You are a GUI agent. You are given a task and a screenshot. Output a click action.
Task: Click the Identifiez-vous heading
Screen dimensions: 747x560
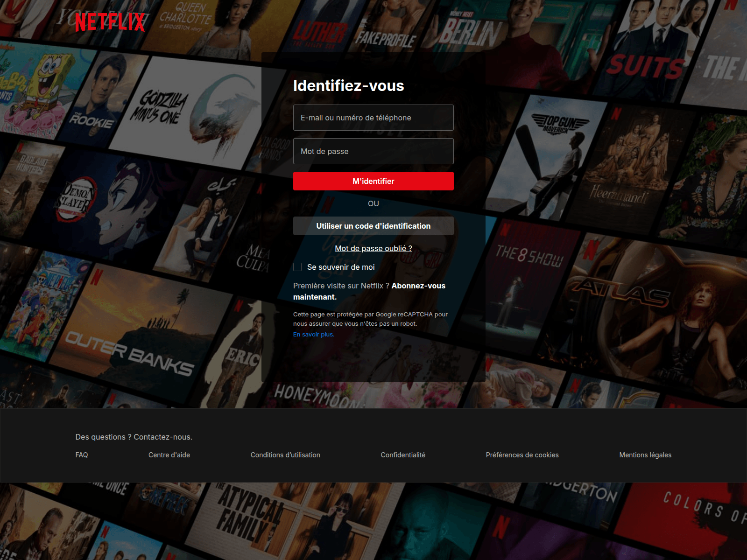[x=349, y=86]
